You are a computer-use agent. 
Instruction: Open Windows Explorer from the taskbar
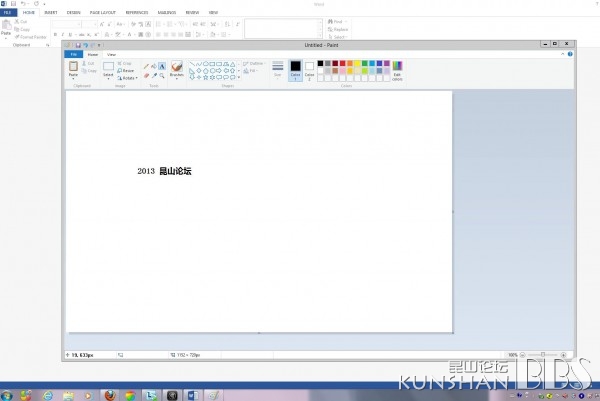tap(68, 395)
